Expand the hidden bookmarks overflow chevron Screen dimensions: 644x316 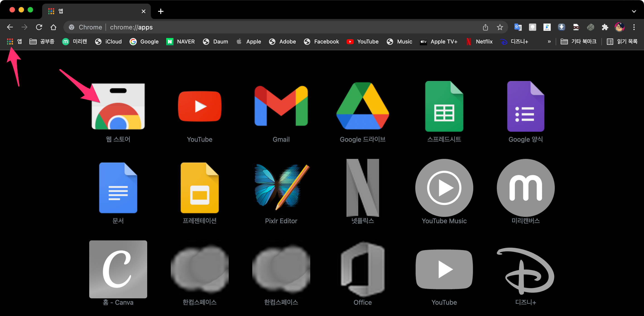549,41
